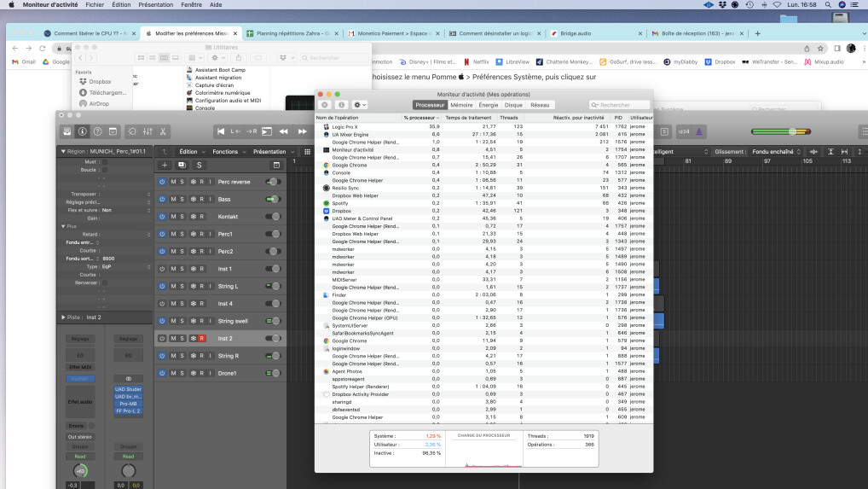Click play from selection in Logic transport

(267, 131)
